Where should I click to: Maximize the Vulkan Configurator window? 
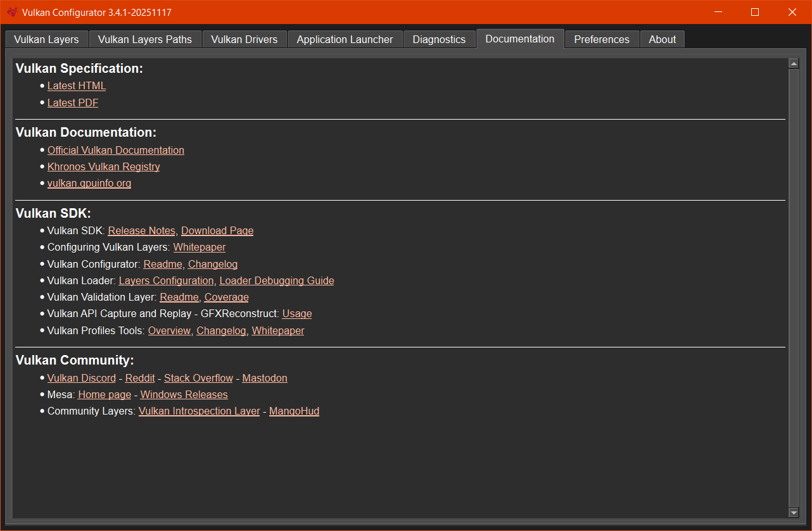point(754,12)
